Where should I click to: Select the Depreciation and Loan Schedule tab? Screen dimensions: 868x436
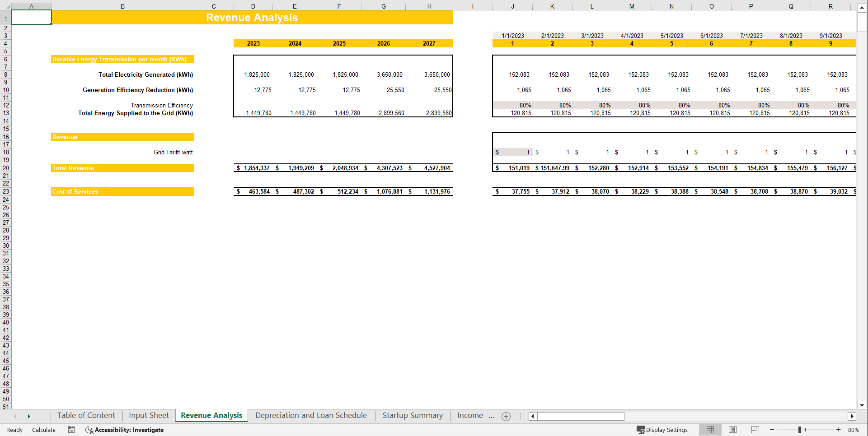click(311, 415)
